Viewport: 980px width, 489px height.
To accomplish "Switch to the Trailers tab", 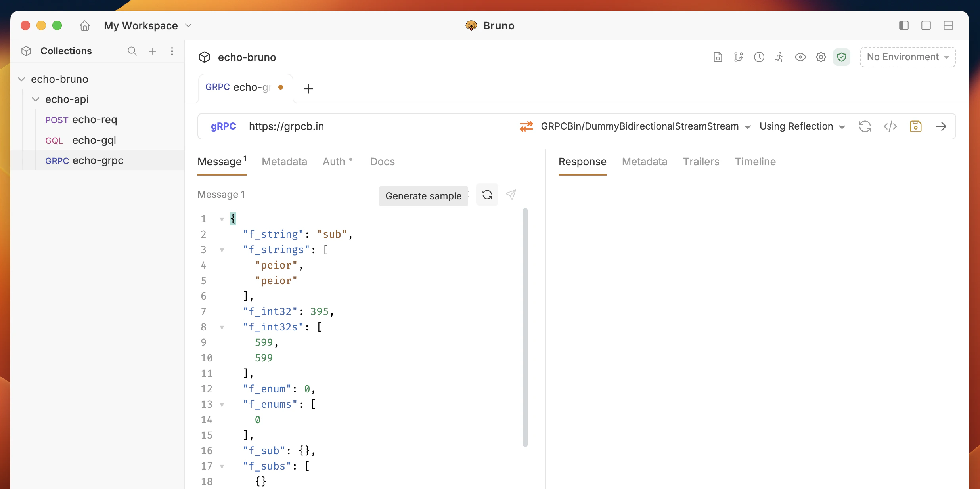I will (701, 162).
